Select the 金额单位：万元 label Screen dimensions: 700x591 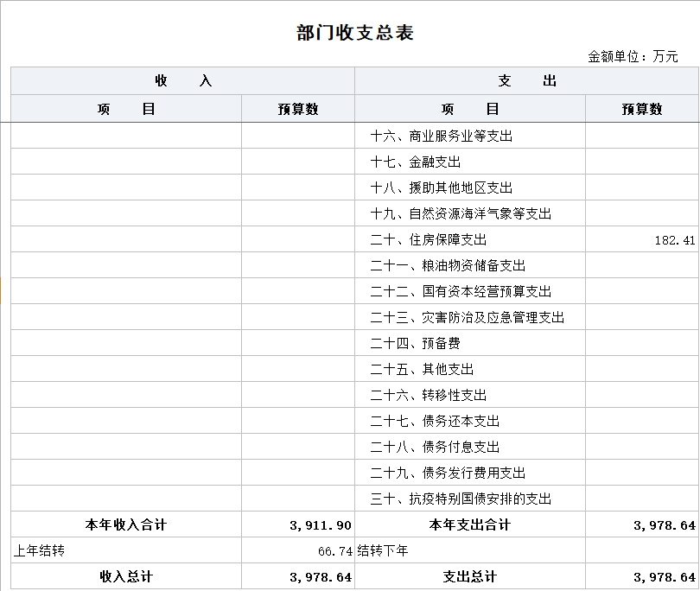pos(633,57)
